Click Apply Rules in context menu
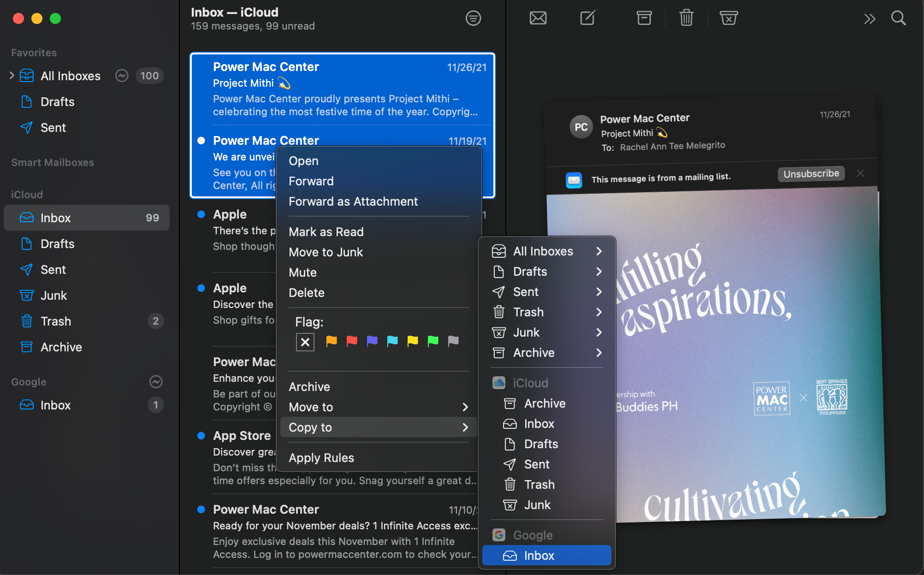 (321, 457)
